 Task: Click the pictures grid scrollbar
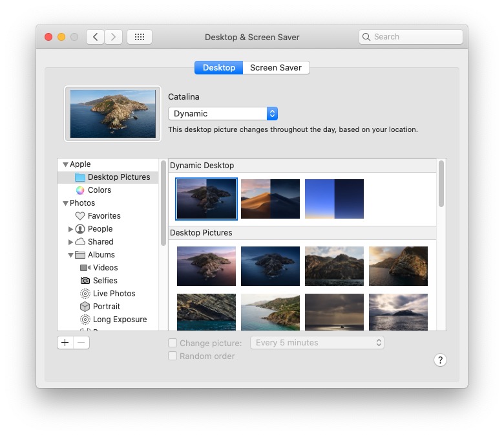441,184
